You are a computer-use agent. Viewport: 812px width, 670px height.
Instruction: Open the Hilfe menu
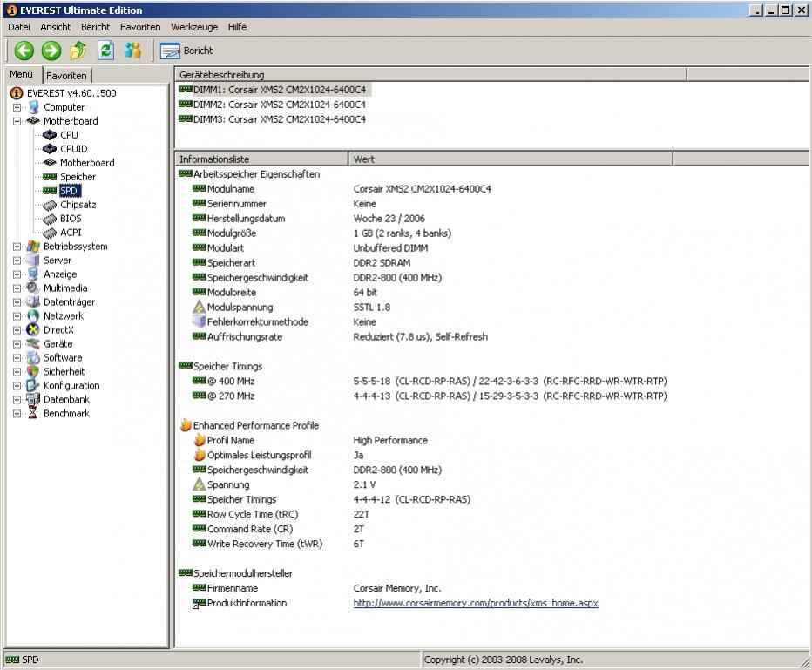(x=237, y=27)
